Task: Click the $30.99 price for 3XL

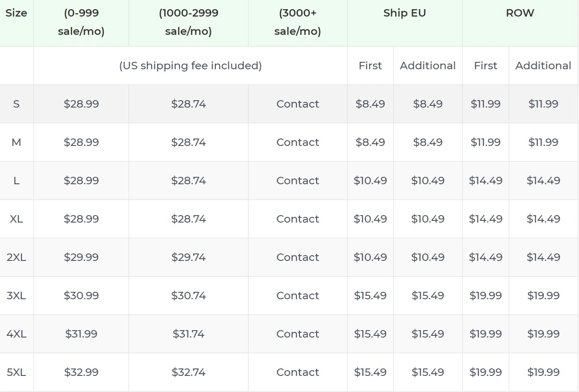Action: tap(81, 296)
